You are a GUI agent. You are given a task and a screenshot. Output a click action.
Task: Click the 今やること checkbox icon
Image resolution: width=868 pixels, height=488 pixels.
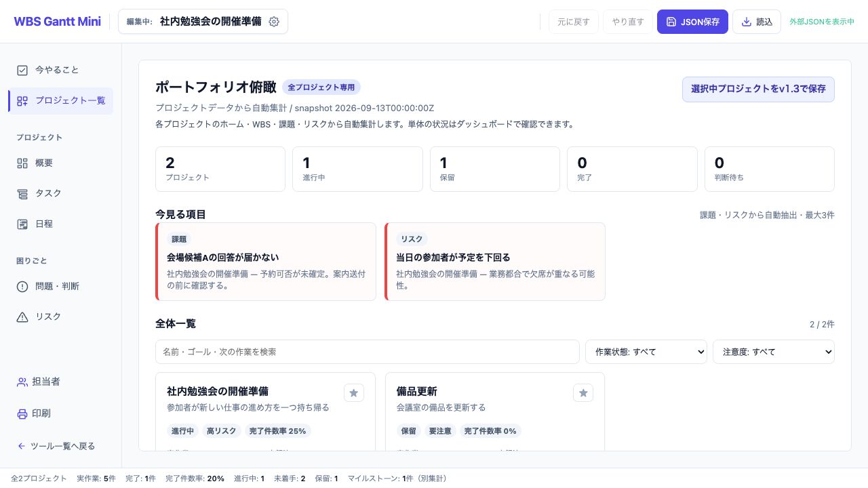22,70
